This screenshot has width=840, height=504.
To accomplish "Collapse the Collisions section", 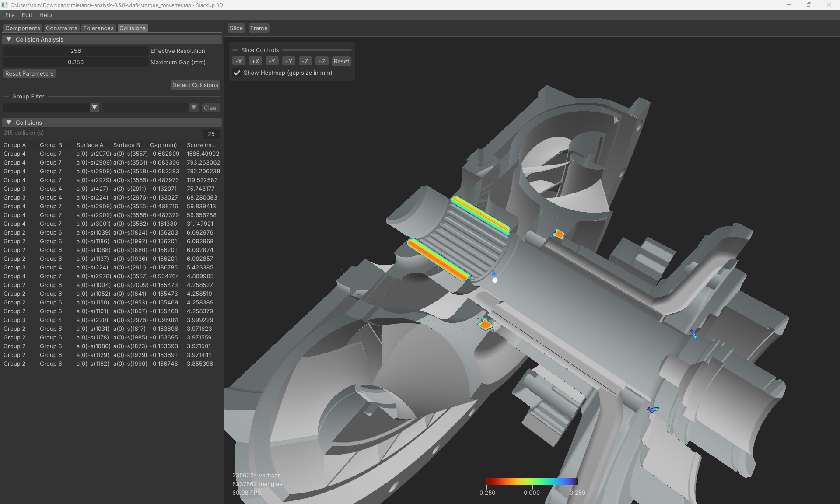I will (8, 122).
